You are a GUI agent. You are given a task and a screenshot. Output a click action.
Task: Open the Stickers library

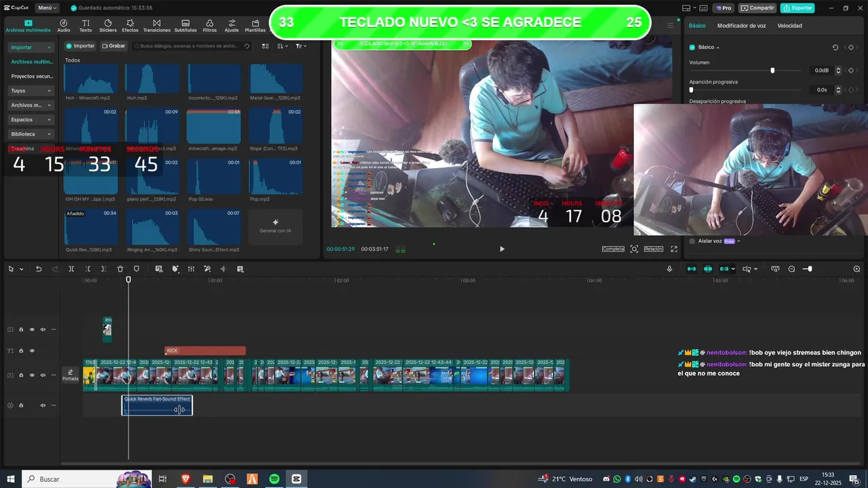click(x=108, y=26)
